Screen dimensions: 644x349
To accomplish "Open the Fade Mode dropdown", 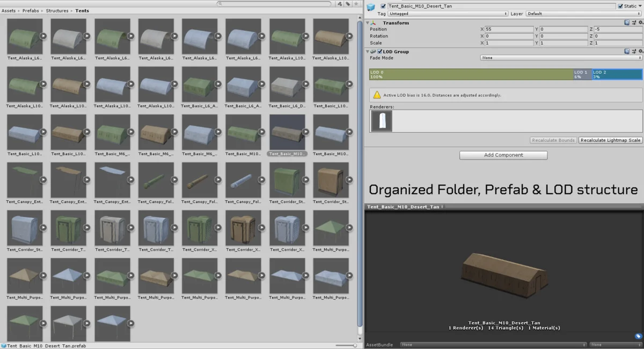I will 561,57.
